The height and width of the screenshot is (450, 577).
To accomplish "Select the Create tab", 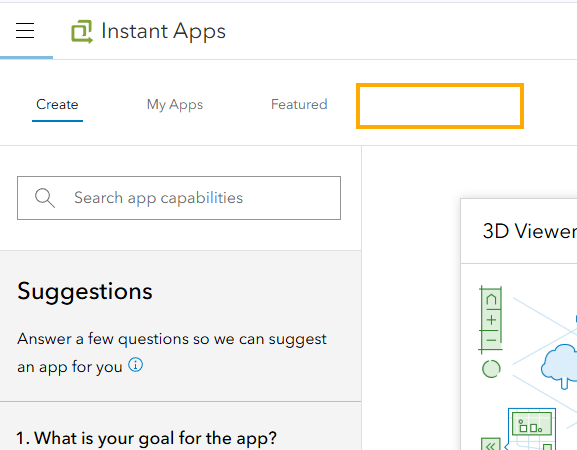I will point(57,104).
